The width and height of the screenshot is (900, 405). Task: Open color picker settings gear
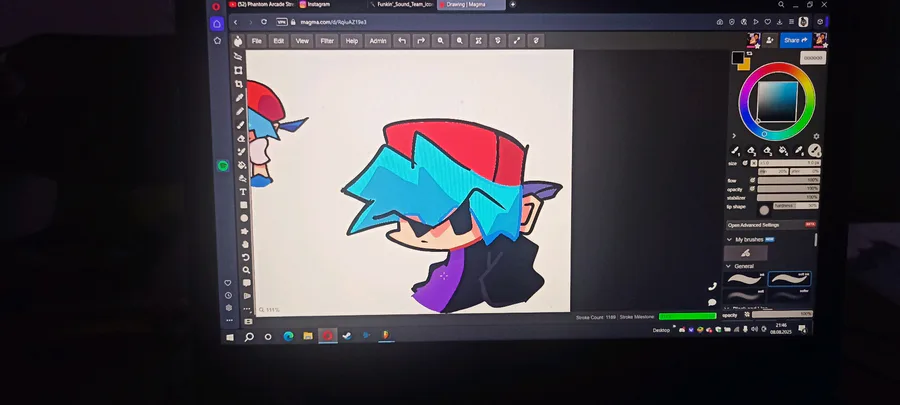pyautogui.click(x=816, y=136)
